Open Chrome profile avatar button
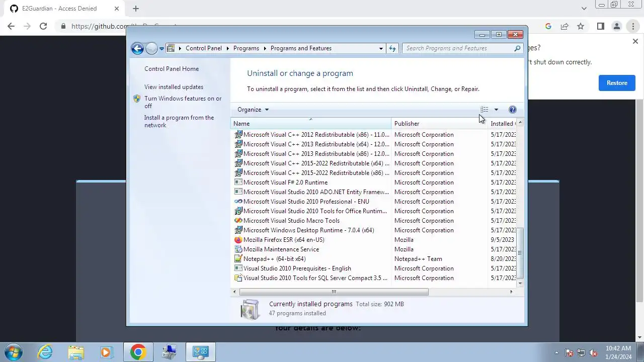This screenshot has width=644, height=362. click(617, 26)
